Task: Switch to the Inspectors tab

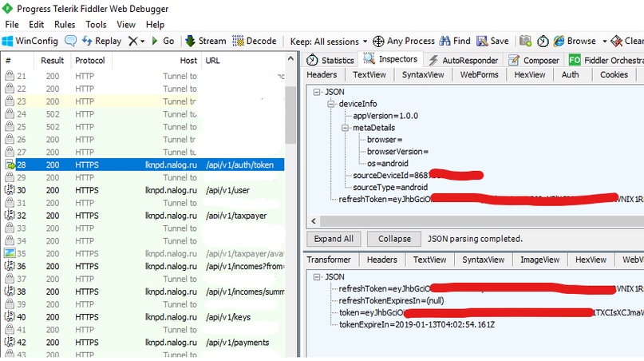Action: 390,59
